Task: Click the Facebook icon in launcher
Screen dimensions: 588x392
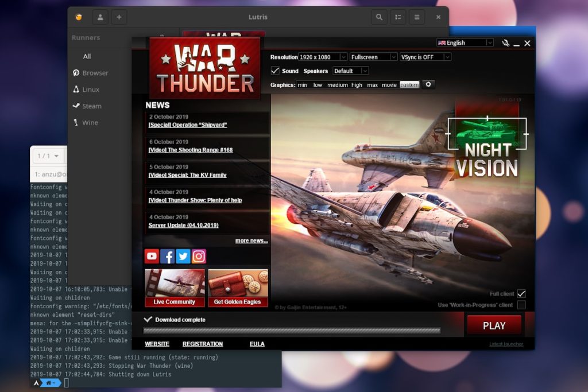Action: point(168,256)
